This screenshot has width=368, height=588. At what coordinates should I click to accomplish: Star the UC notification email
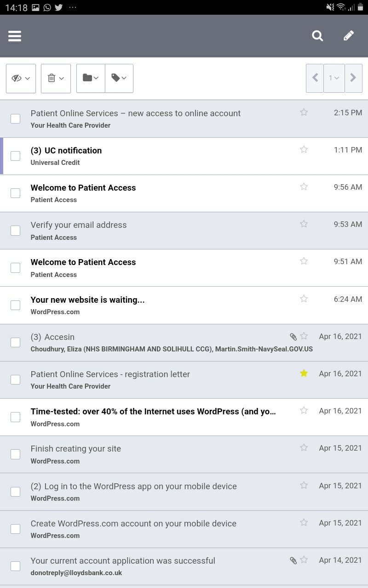304,149
